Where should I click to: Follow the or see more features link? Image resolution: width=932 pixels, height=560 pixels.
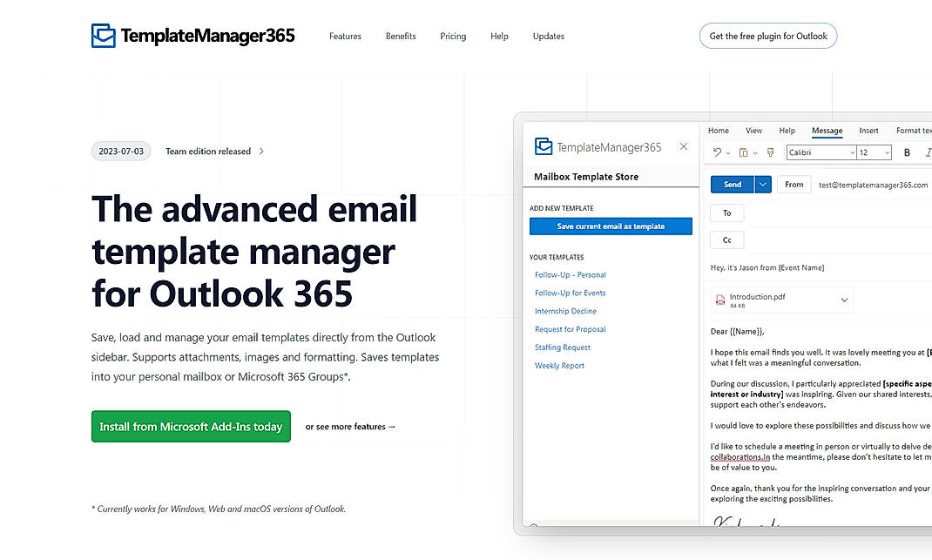350,426
